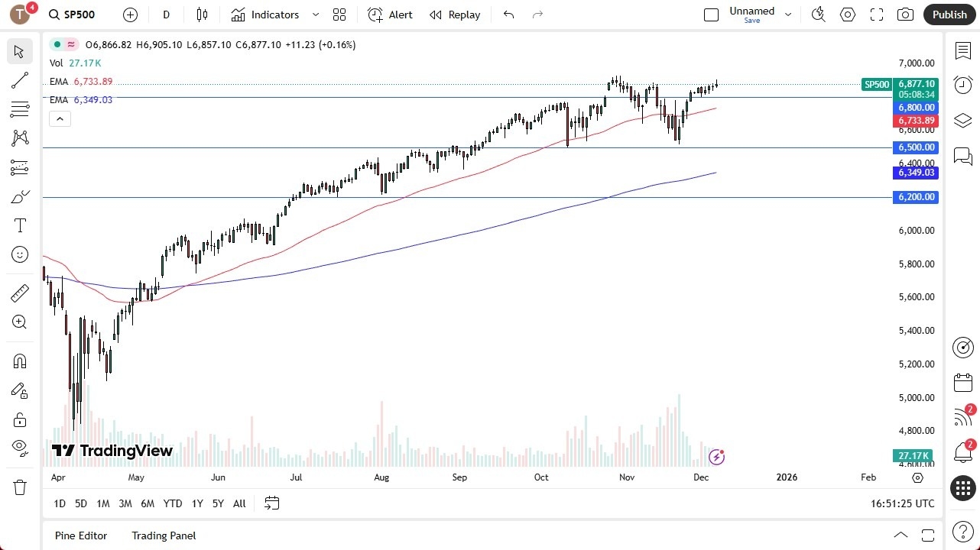Image resolution: width=980 pixels, height=550 pixels.
Task: Hide all drawings using the eye icon
Action: click(x=20, y=448)
